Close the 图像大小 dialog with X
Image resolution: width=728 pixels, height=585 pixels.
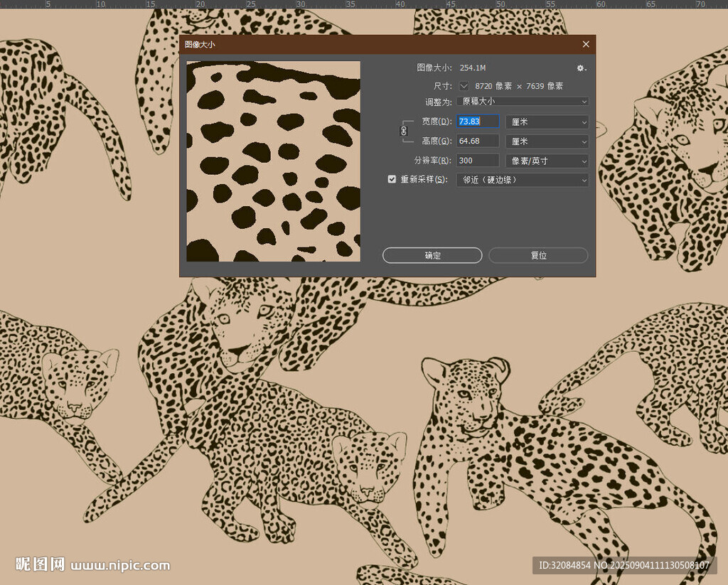click(586, 44)
